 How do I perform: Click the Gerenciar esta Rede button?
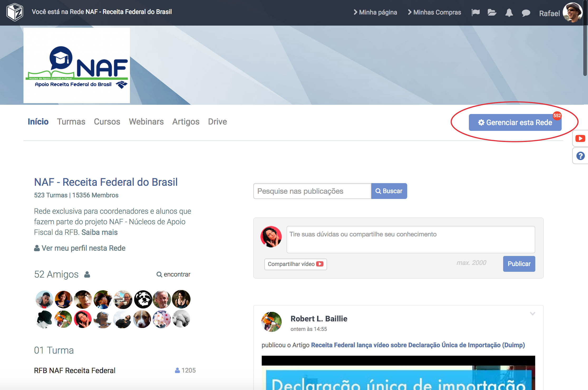pos(515,122)
